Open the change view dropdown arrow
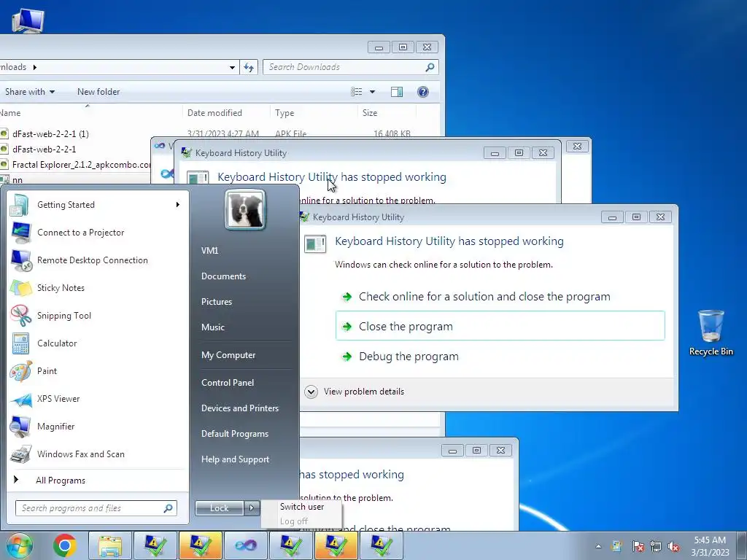This screenshot has height=560, width=747. point(372,92)
